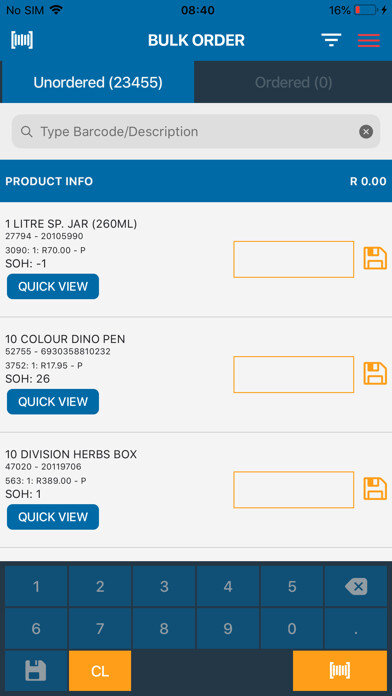Save quantity for 10 DIVISION HERBS BOX

point(375,489)
